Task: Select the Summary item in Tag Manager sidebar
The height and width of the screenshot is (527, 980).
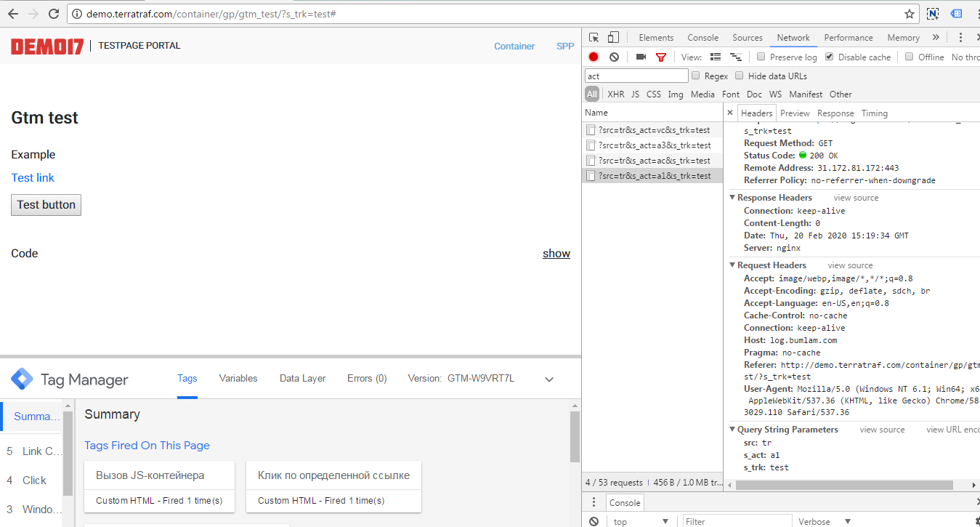Action: click(x=33, y=417)
